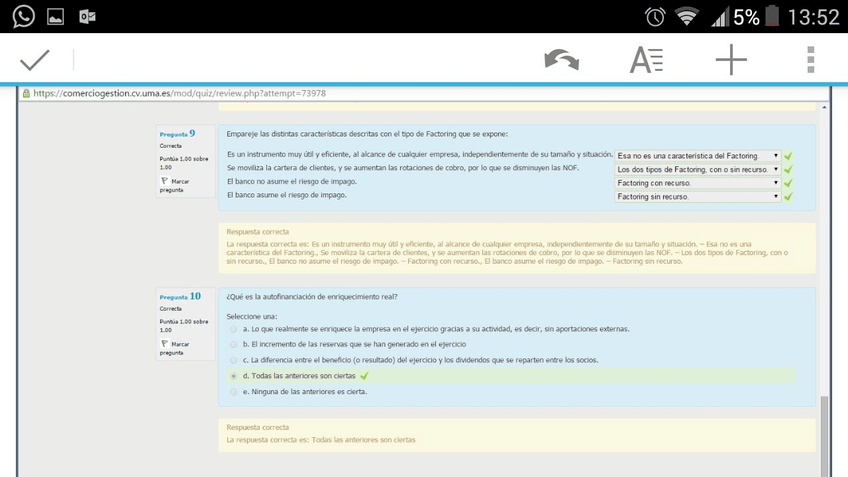Open the 'Factoring con recurso' dropdown
This screenshot has height=477, width=848.
pos(697,183)
